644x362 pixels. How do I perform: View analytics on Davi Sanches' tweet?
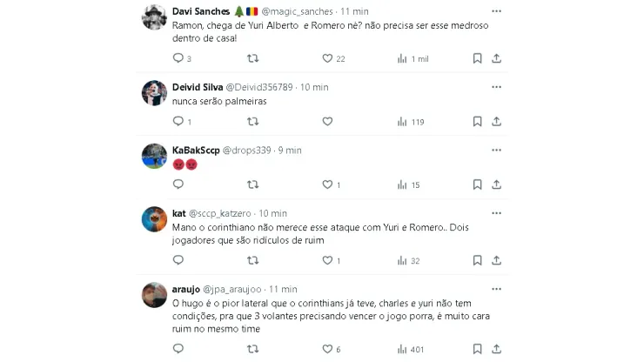[x=402, y=58]
